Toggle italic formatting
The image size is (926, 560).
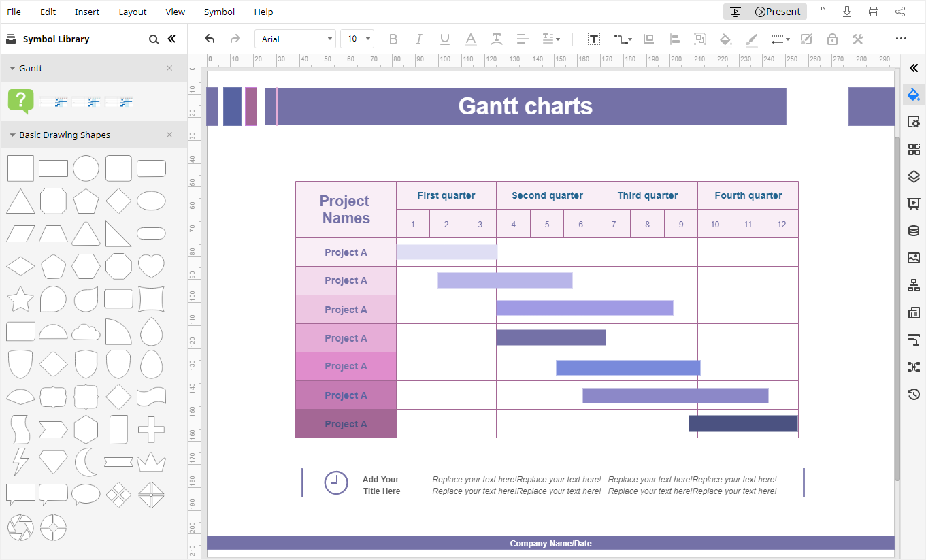tap(418, 39)
